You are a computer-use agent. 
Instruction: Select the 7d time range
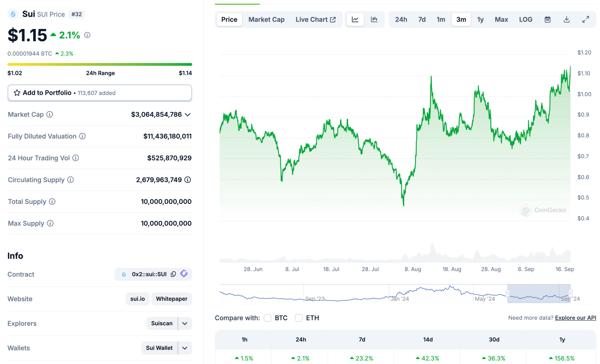point(422,20)
